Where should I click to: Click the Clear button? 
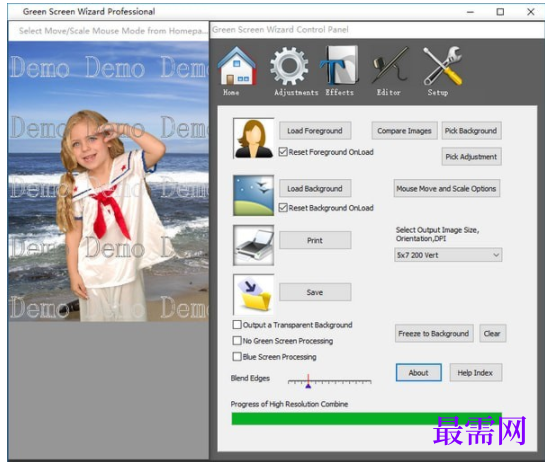(x=493, y=334)
